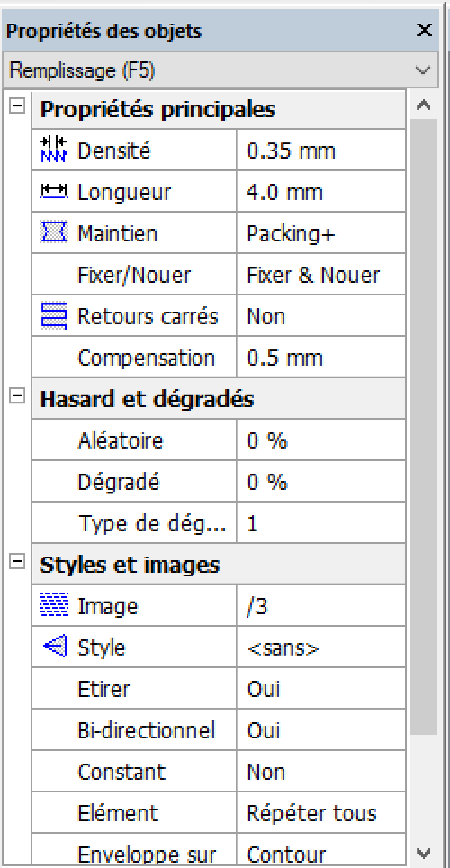The image size is (450, 868).
Task: Select the Constant property label
Action: pos(122,772)
